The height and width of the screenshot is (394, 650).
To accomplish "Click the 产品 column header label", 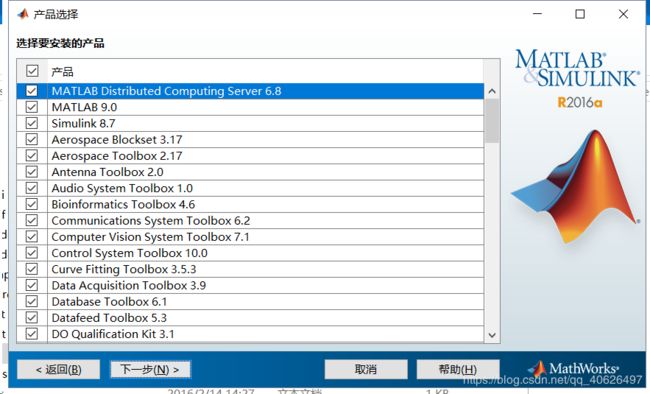I will click(x=62, y=71).
